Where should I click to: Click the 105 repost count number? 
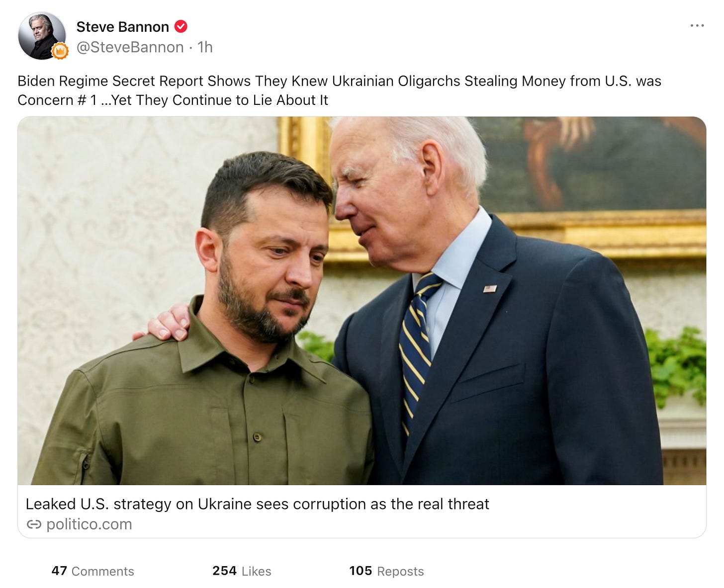pyautogui.click(x=361, y=571)
